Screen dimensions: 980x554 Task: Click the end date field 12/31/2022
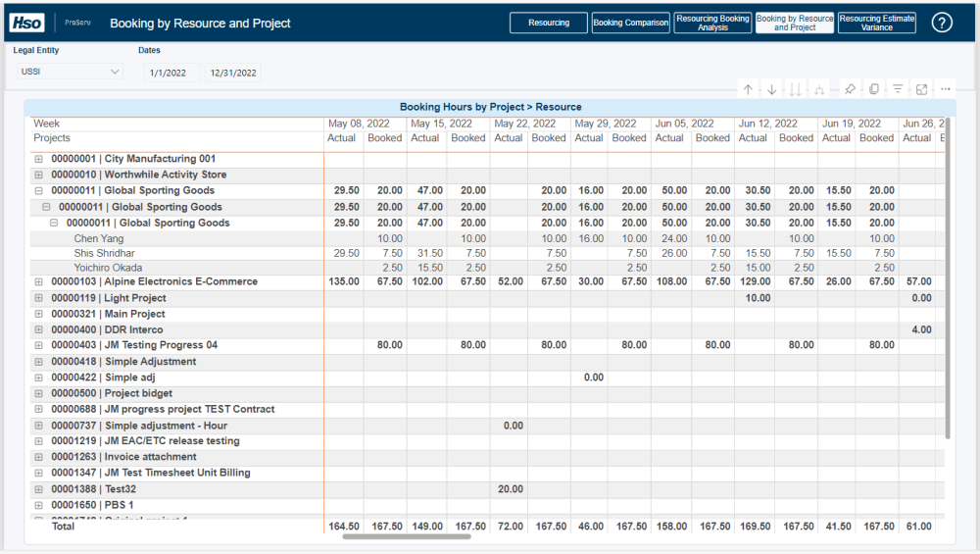point(233,73)
